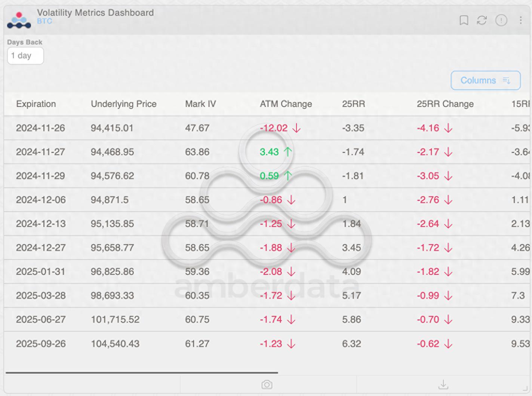Click 25RR Change value -0.99
This screenshot has height=396, width=532.
pos(428,295)
